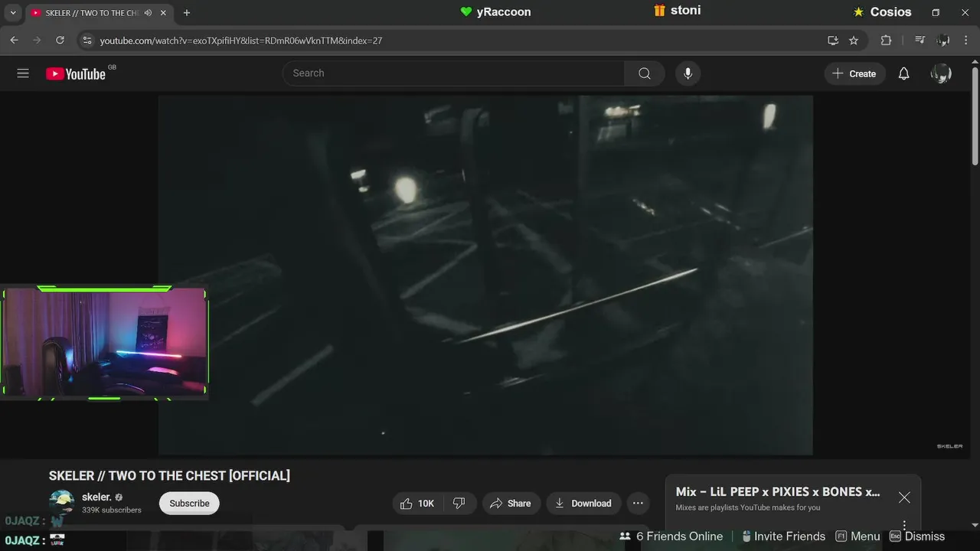Download the video
Image resolution: width=980 pixels, height=551 pixels.
[583, 503]
